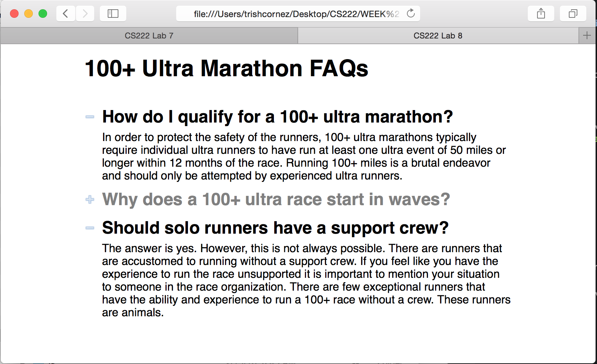Screen dimensions: 597x364
Task: Click the file URL address bar
Action: pyautogui.click(x=292, y=14)
